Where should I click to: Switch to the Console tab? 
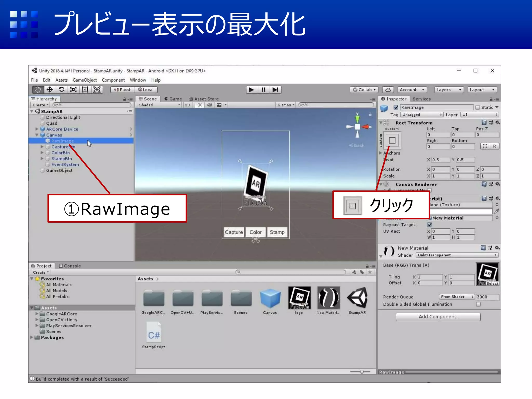70,266
